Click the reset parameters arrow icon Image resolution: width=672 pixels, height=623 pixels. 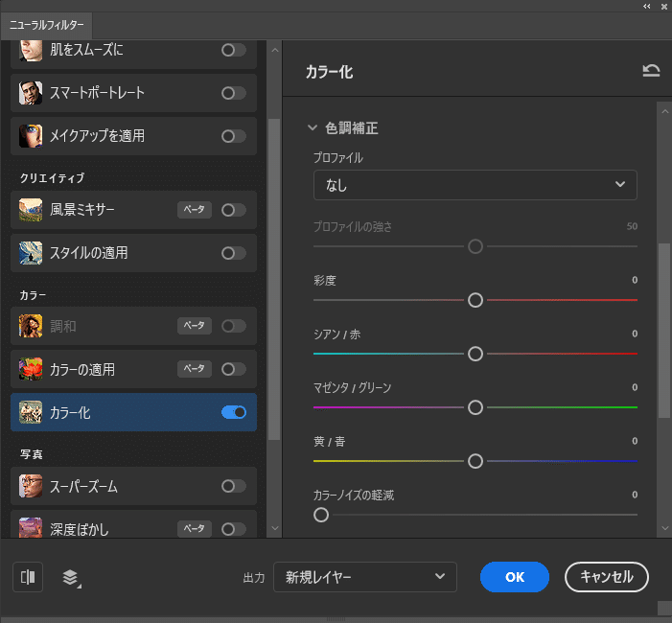651,71
